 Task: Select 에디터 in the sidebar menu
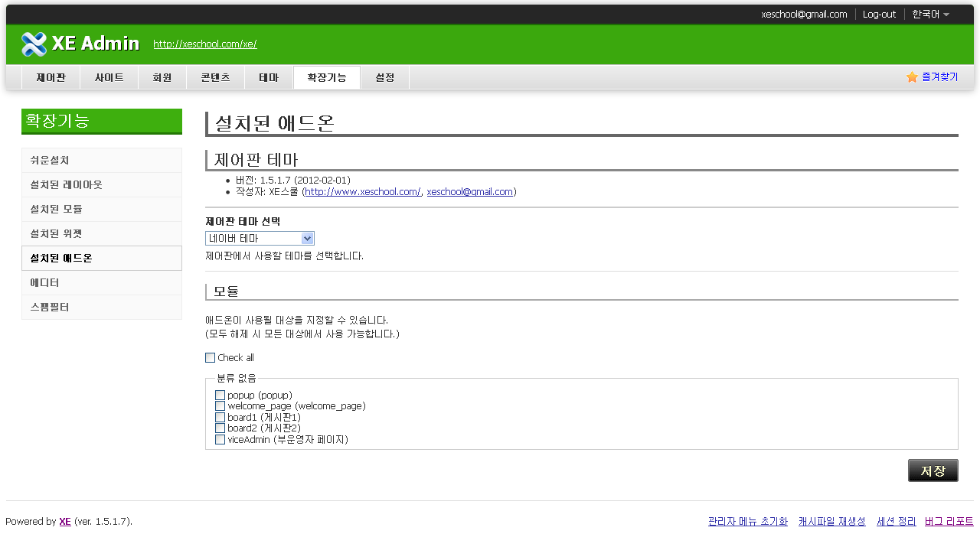pos(46,282)
